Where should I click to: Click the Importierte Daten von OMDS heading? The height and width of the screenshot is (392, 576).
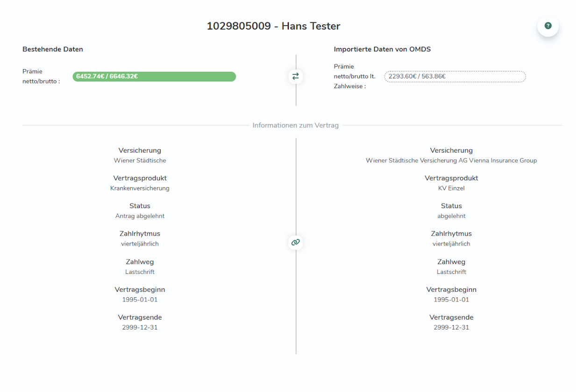point(382,49)
